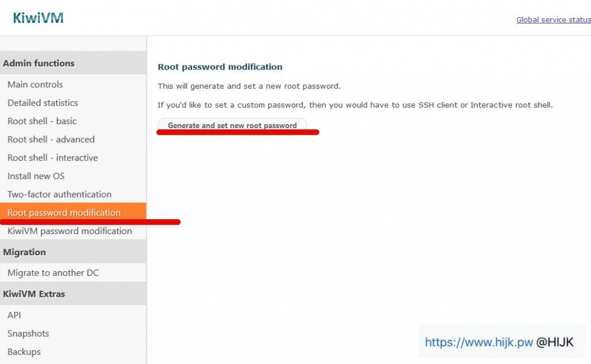
Task: Click the Admin functions section header
Action: tap(39, 63)
